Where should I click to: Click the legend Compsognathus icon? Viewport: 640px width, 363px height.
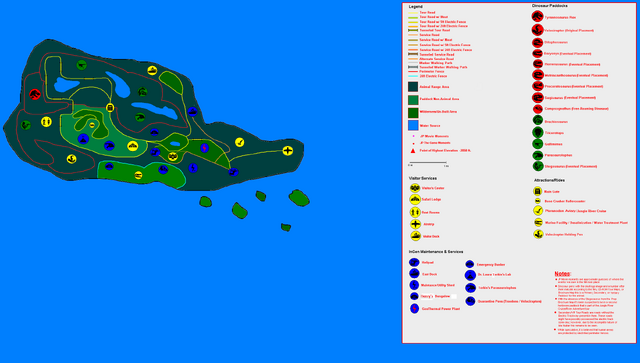538,109
